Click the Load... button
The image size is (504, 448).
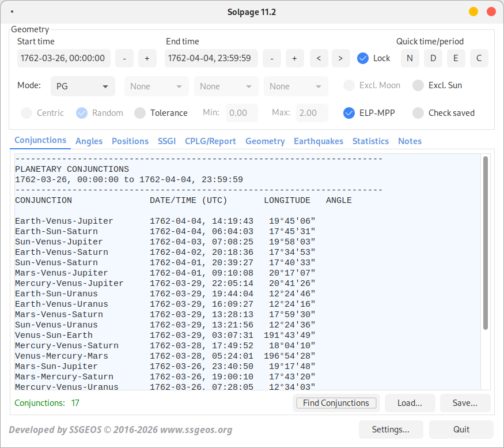pyautogui.click(x=410, y=403)
